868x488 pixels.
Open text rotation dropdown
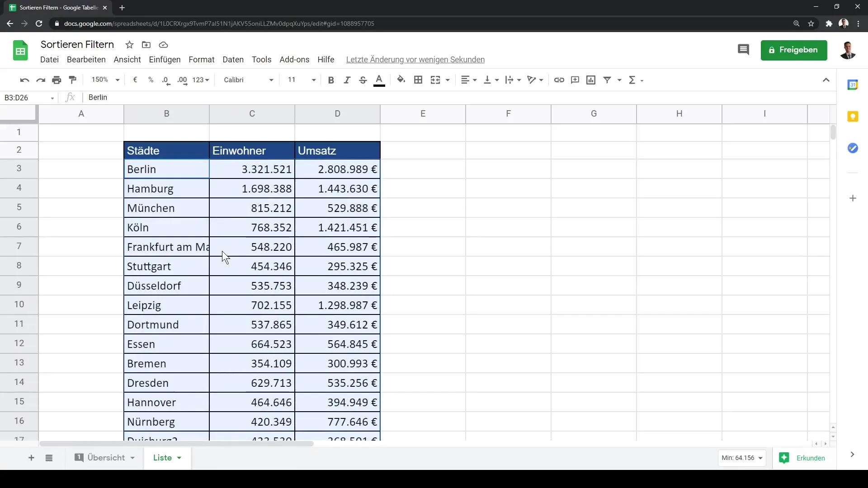coord(535,80)
